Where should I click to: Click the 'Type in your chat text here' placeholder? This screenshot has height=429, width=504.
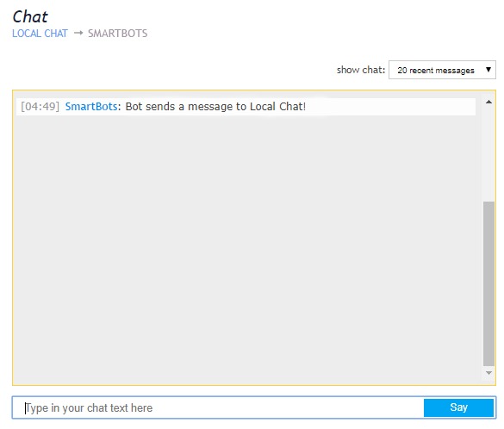pyautogui.click(x=89, y=407)
